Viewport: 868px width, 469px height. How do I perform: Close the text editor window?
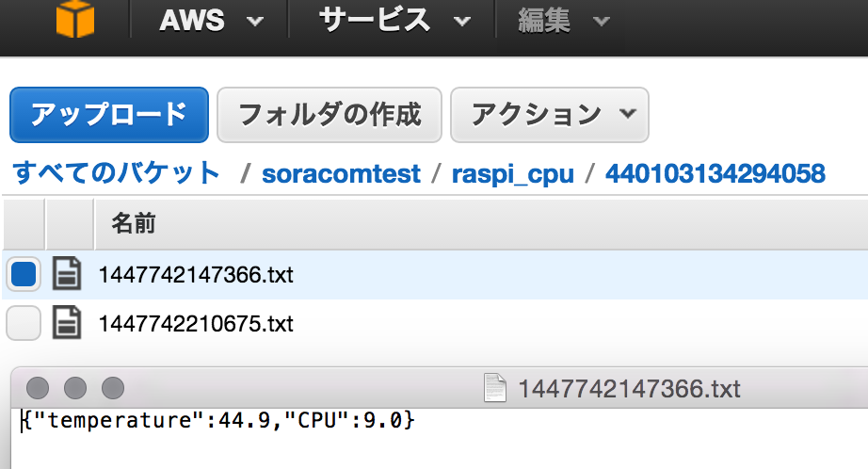38,388
